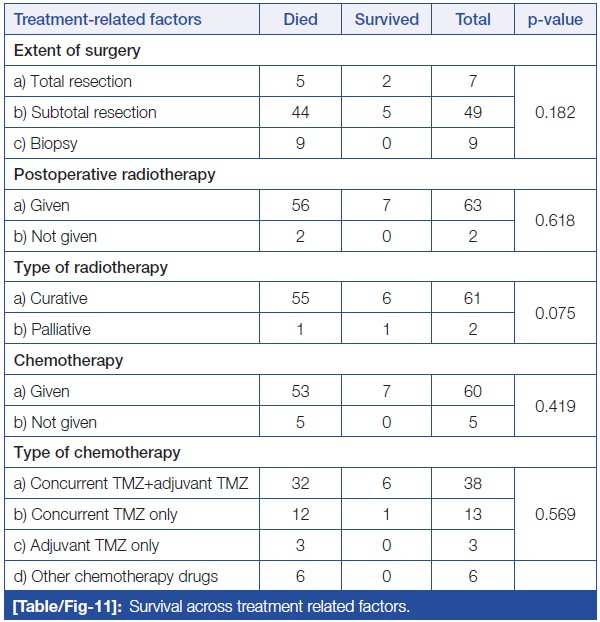
Task: Select the 'c) Biopsy' row label
Action: pyautogui.click(x=46, y=143)
